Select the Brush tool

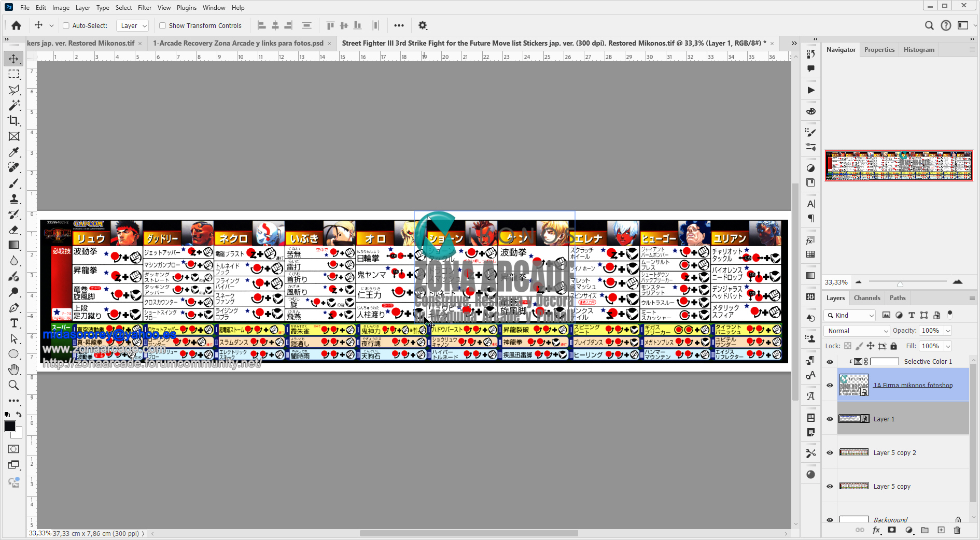[14, 183]
